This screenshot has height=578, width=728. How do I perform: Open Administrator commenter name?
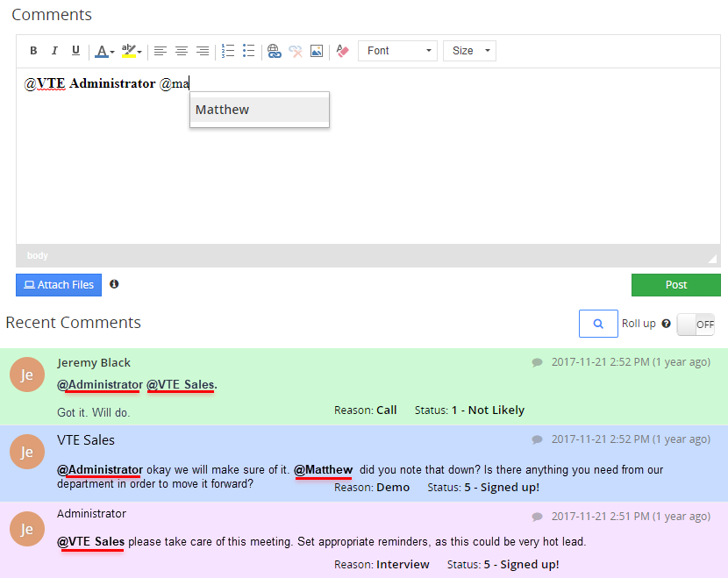coord(91,513)
